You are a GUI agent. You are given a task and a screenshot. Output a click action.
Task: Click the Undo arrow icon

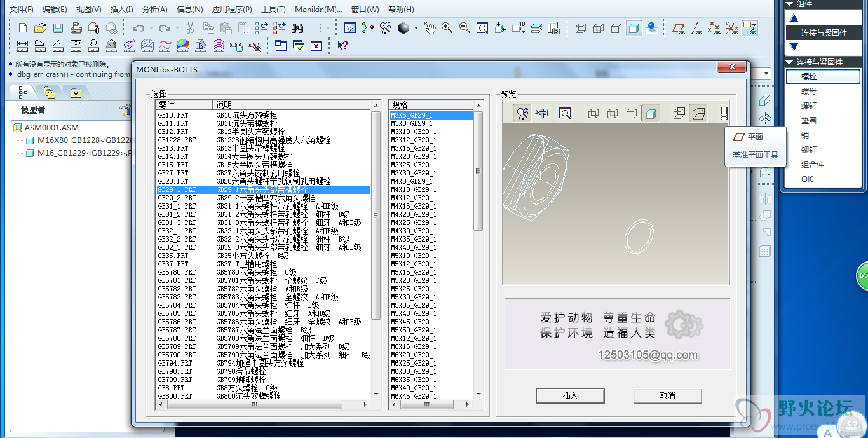[138, 28]
